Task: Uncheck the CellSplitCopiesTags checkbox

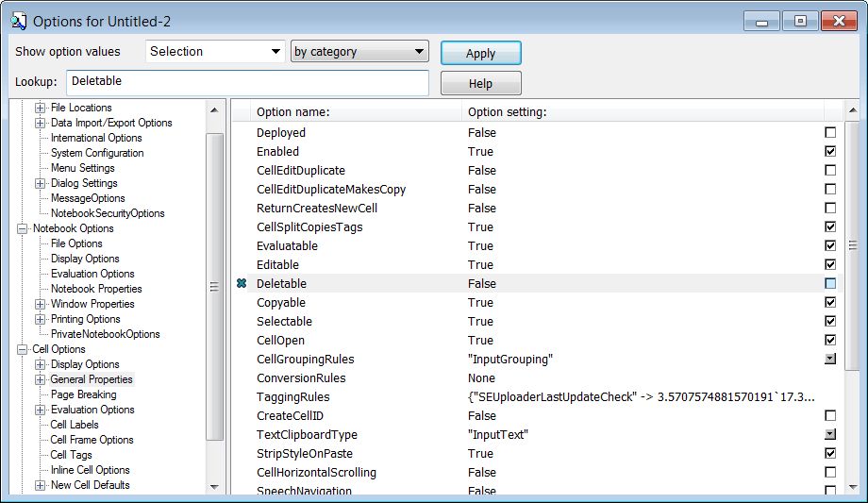Action: click(x=830, y=226)
